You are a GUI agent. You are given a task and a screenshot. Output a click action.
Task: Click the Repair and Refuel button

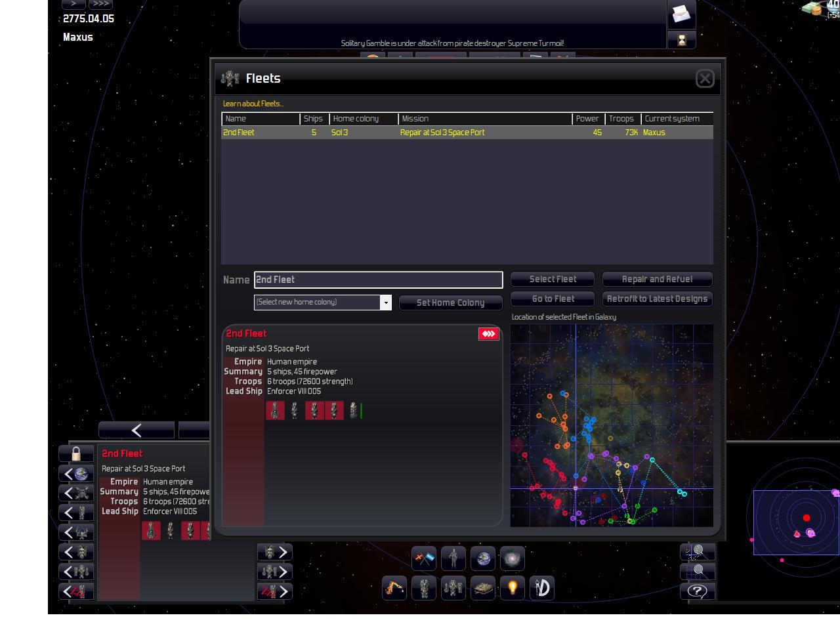tap(657, 279)
